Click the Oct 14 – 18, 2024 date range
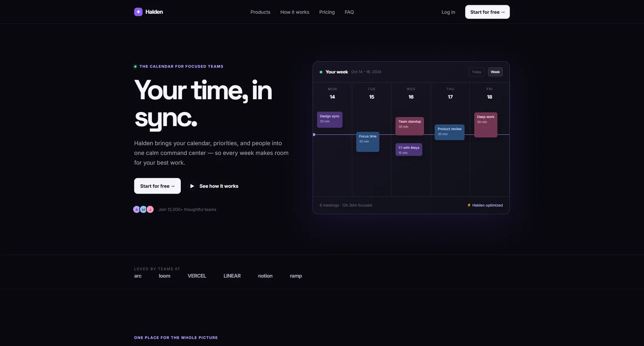This screenshot has height=346, width=644. (x=366, y=72)
